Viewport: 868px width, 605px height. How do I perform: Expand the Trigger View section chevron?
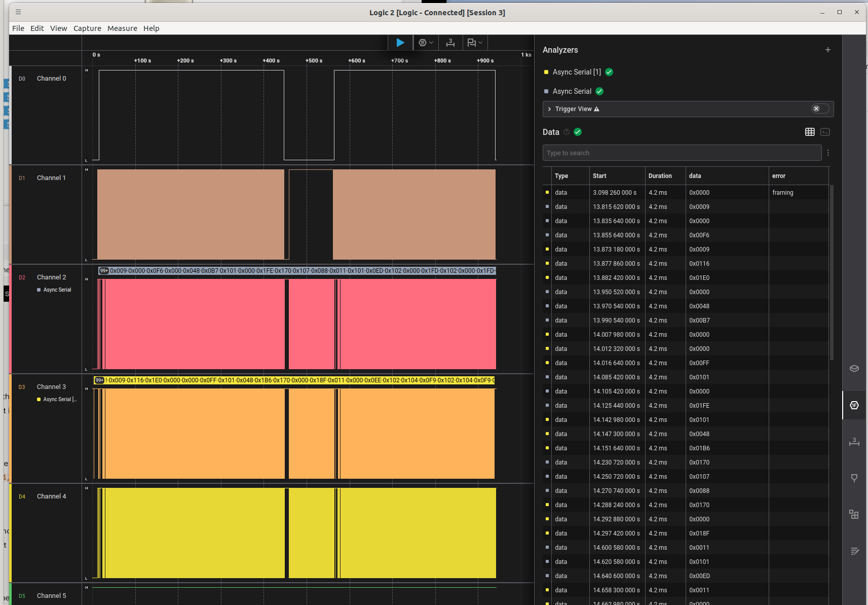point(549,109)
